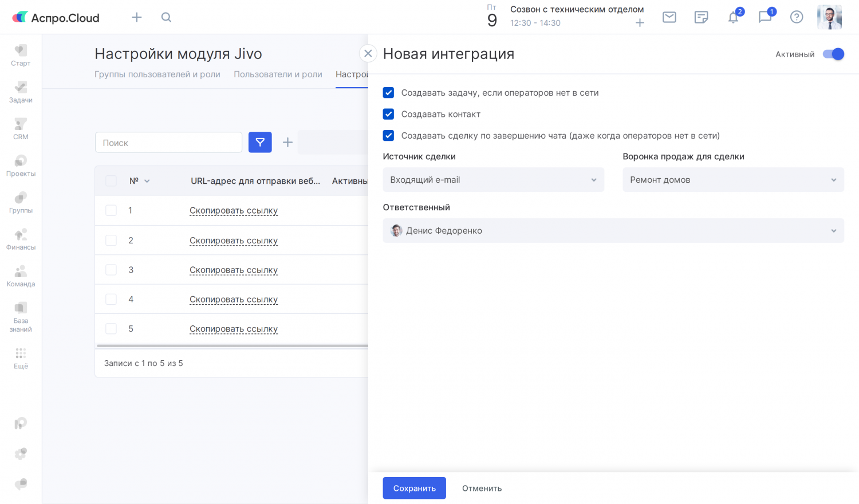Switch to Группы пользователей и роли tab
Viewport: 859px width, 504px height.
157,74
